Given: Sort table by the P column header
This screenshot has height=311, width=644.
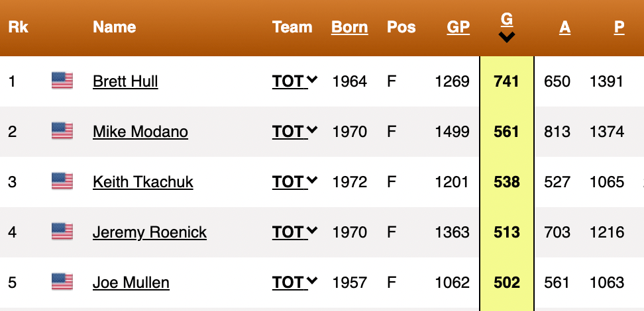Looking at the screenshot, I should pos(619,27).
